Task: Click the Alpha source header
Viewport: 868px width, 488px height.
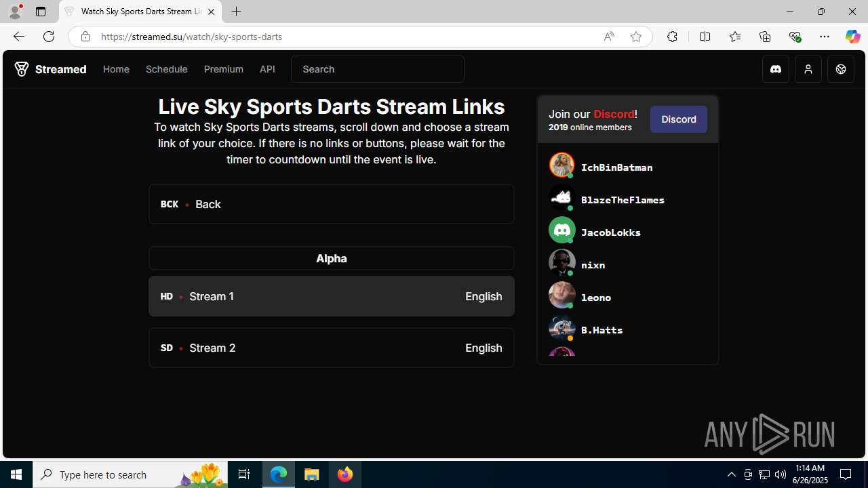Action: coord(332,258)
